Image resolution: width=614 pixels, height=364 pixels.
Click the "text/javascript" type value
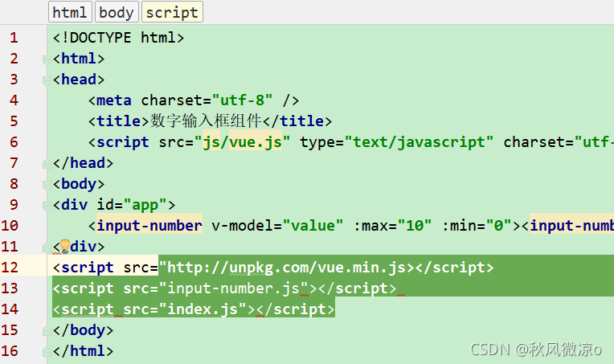[x=419, y=142]
